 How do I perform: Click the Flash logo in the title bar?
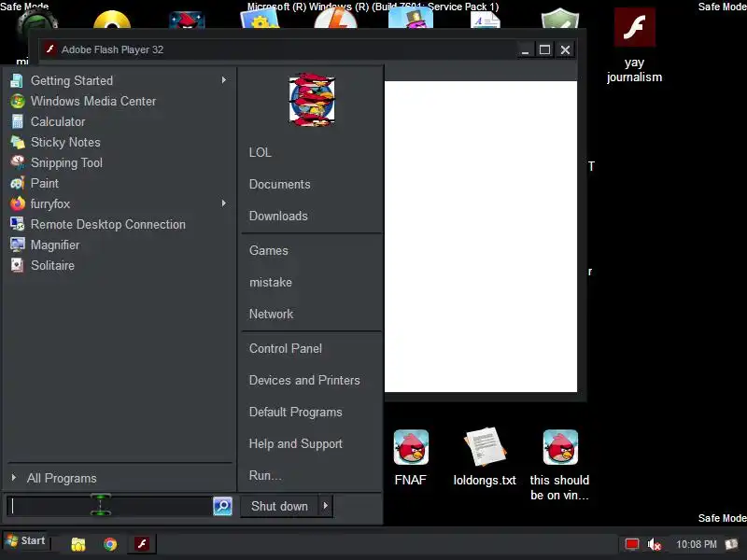pyautogui.click(x=49, y=49)
